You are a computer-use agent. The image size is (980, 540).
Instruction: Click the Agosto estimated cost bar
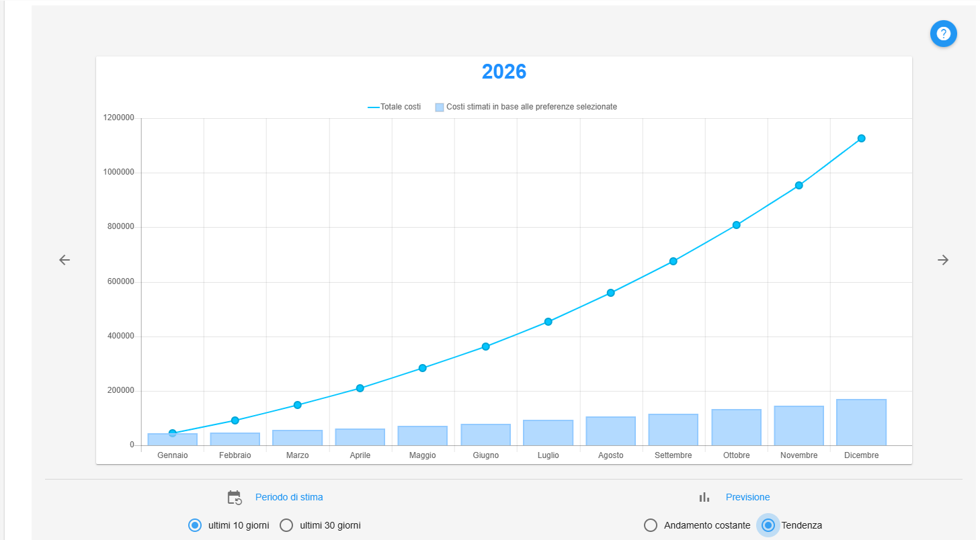click(611, 431)
